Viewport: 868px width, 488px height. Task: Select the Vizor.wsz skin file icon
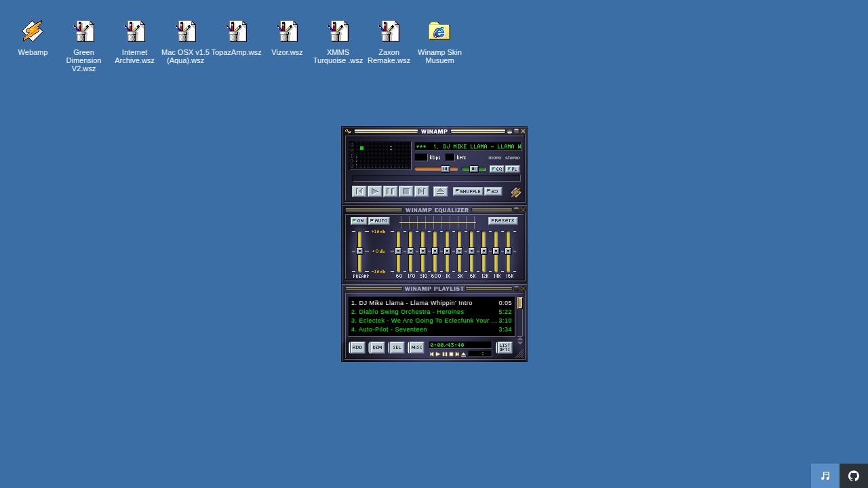tap(287, 38)
